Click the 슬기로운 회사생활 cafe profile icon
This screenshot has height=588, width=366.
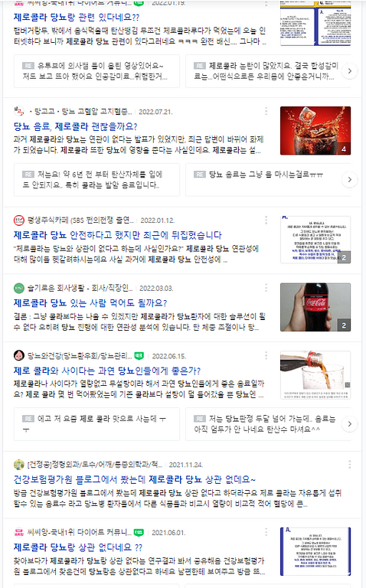pos(18,288)
